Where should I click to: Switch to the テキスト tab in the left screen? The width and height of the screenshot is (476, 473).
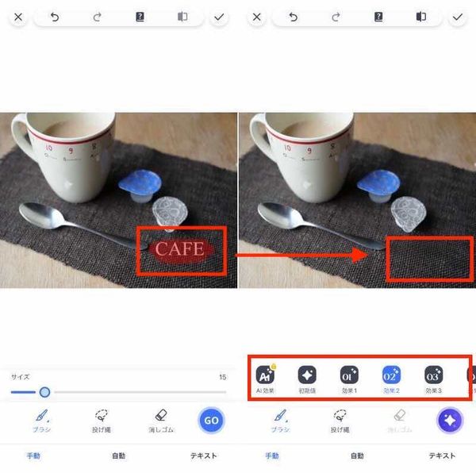tap(204, 456)
